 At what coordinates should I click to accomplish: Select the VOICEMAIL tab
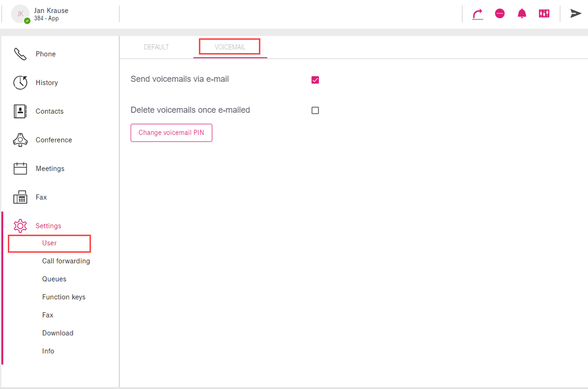(x=230, y=47)
